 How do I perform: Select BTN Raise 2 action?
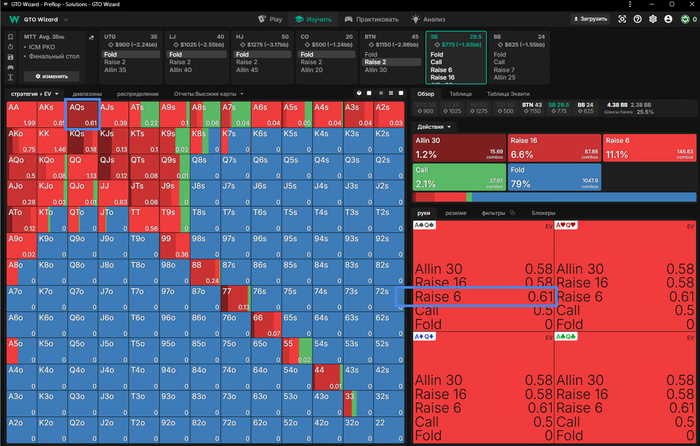[392, 62]
